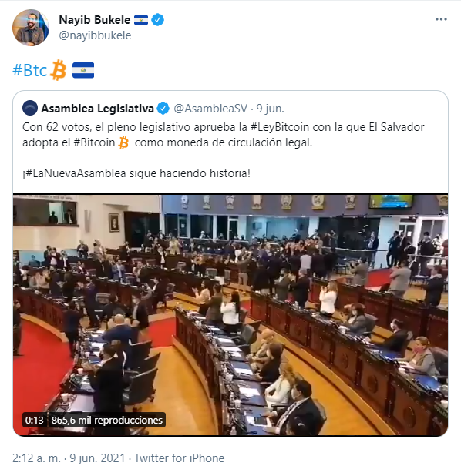Open the three-dot more options menu
The height and width of the screenshot is (476, 461).
(x=441, y=19)
